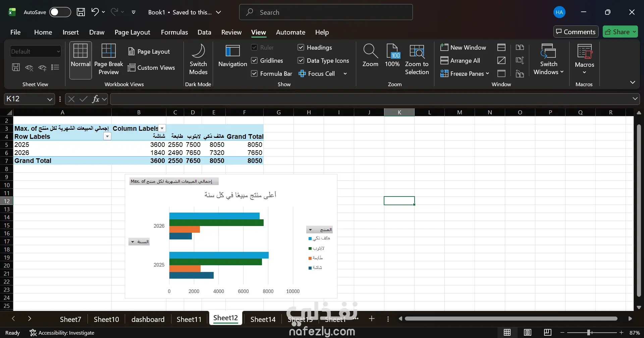644x338 pixels.
Task: Adjust the zoom slider in status bar
Action: (x=589, y=332)
